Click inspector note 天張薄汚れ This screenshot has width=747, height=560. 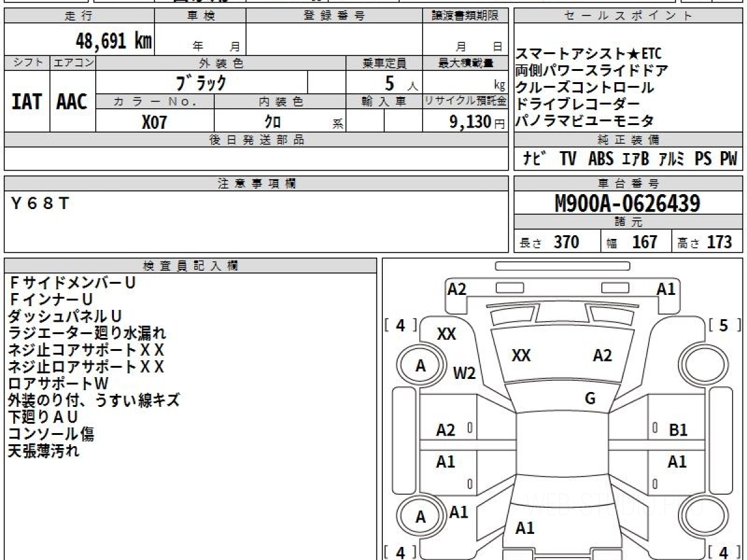coord(44,450)
